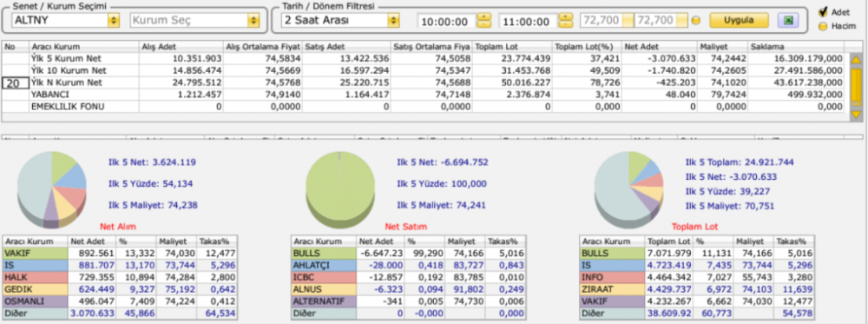Click the Toplam Lot(%) column header
Viewport: 868px width, 324px height.
tap(587, 47)
